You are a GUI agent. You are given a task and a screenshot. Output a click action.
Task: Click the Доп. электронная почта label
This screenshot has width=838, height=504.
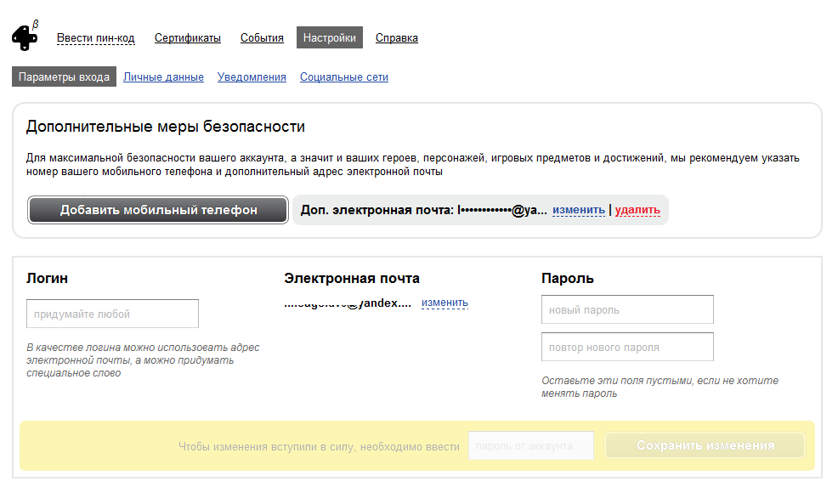[x=377, y=210]
